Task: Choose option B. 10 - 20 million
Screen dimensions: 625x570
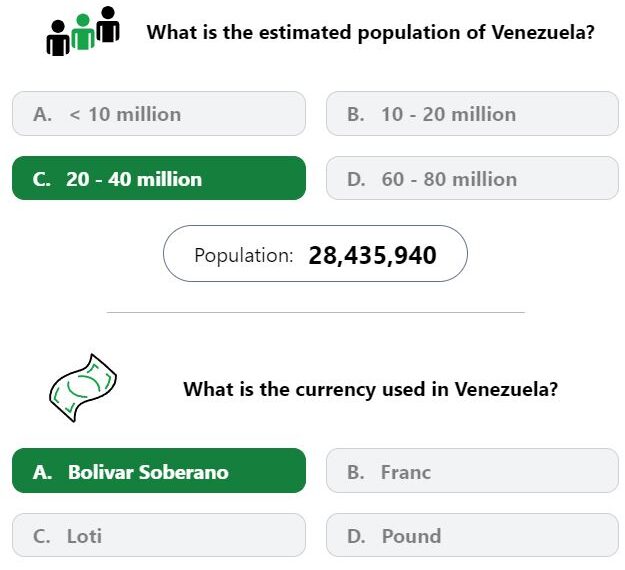Action: click(472, 114)
